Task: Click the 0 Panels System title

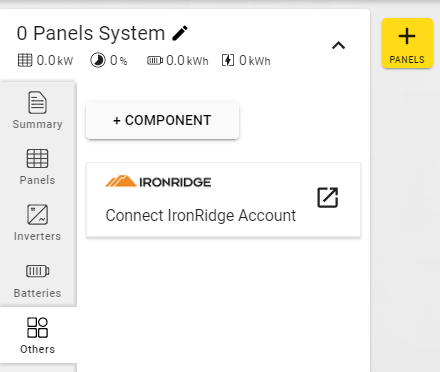Action: tap(91, 33)
